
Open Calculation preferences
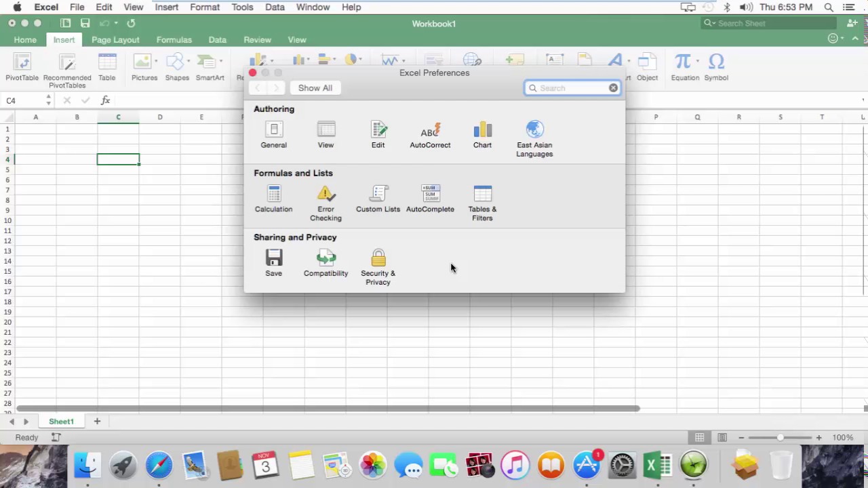coord(273,199)
